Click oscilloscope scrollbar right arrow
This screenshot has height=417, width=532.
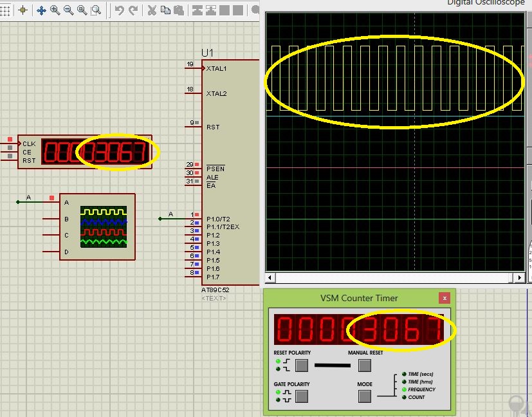520,277
